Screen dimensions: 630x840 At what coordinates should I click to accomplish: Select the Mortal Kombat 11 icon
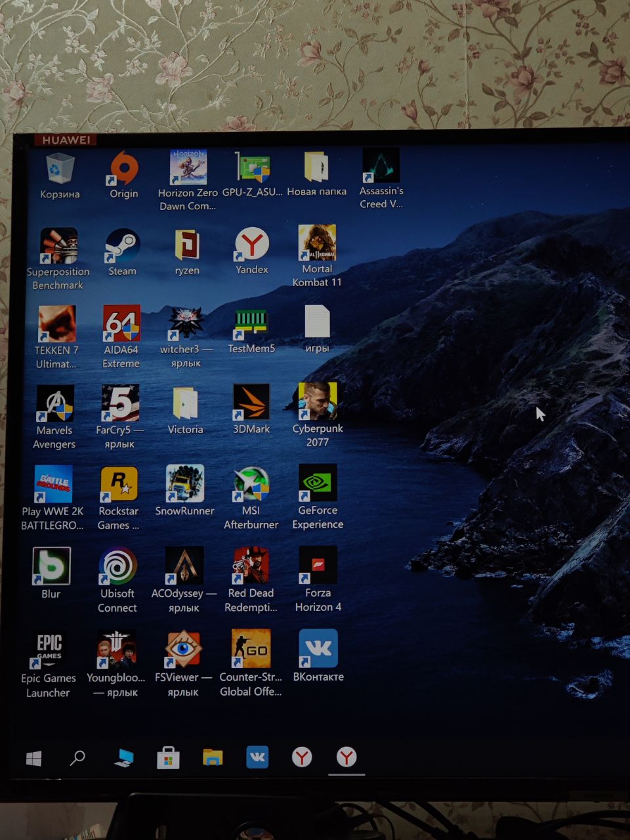(x=317, y=243)
